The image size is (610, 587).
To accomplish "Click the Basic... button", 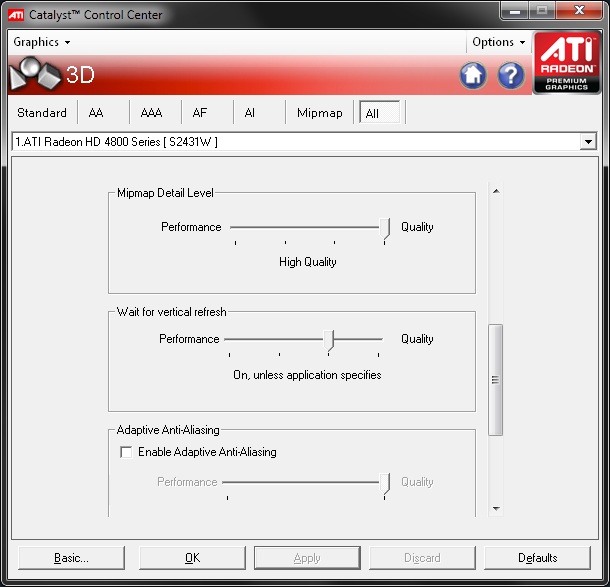I will 71,558.
